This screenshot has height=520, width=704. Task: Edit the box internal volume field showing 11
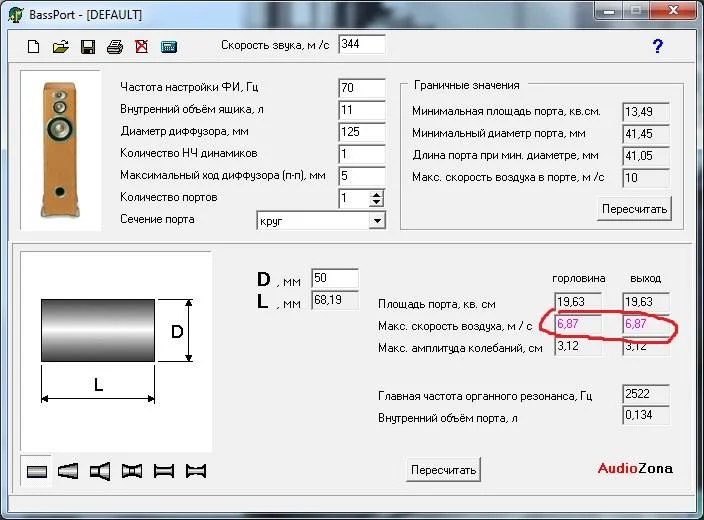pos(362,110)
